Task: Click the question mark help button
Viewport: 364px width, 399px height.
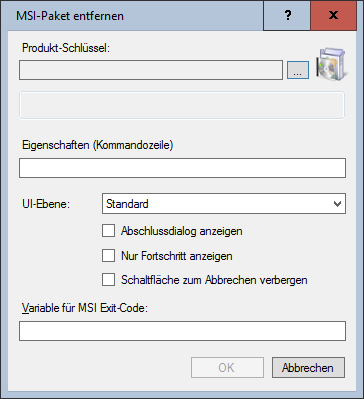Action: coord(287,15)
